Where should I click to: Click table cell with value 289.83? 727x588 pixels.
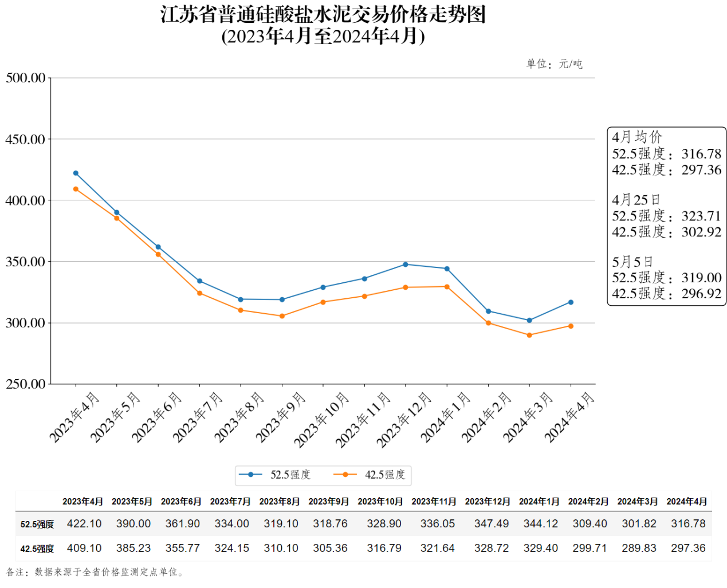click(639, 548)
